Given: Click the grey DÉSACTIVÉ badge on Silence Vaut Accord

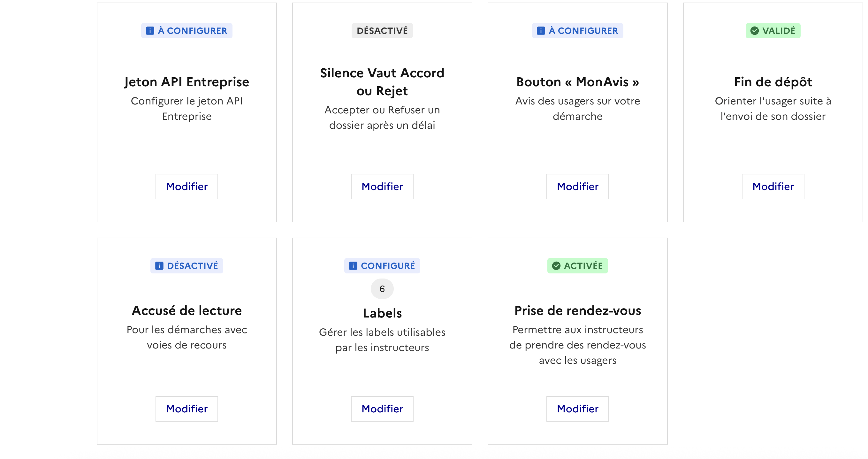Looking at the screenshot, I should tap(382, 31).
